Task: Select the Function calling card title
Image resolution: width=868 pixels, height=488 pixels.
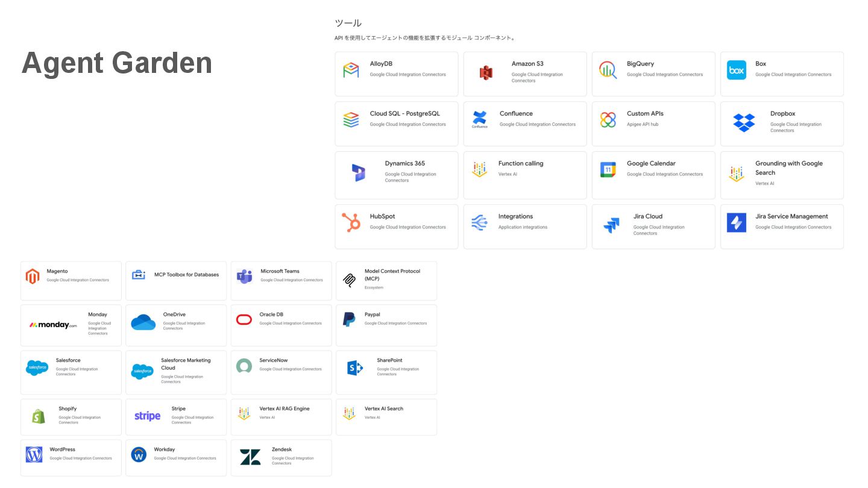Action: pos(521,163)
